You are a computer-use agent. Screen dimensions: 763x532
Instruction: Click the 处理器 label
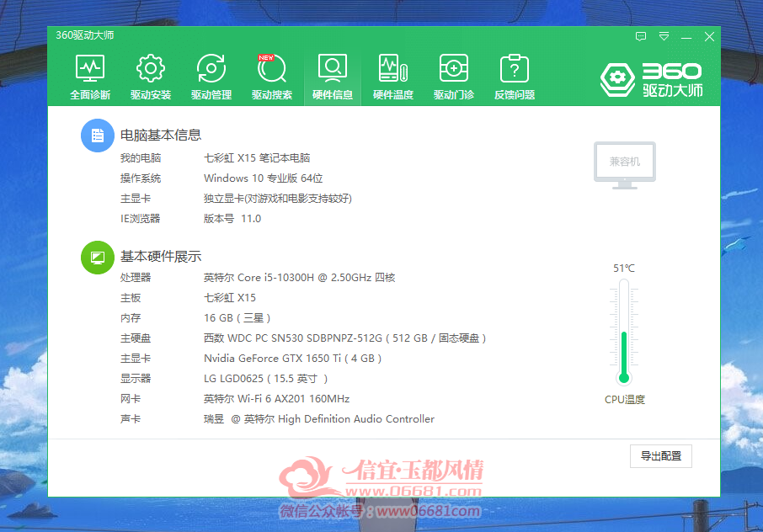tap(136, 278)
